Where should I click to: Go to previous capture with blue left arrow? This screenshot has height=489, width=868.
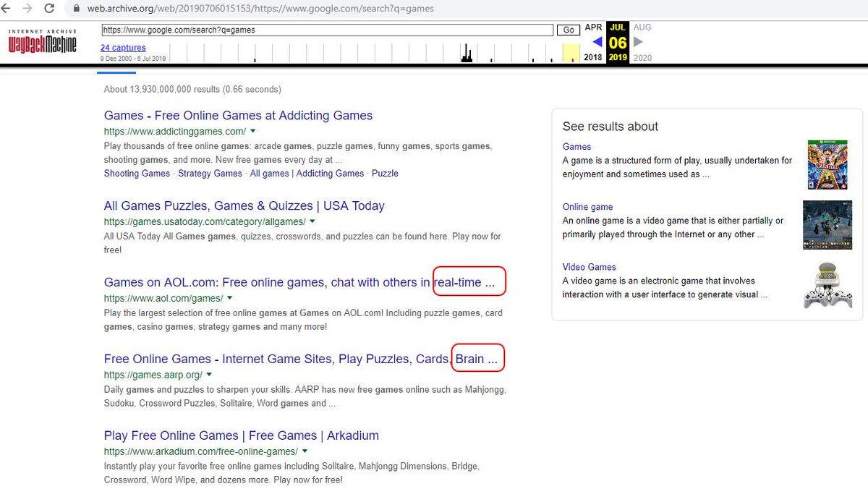[x=597, y=42]
